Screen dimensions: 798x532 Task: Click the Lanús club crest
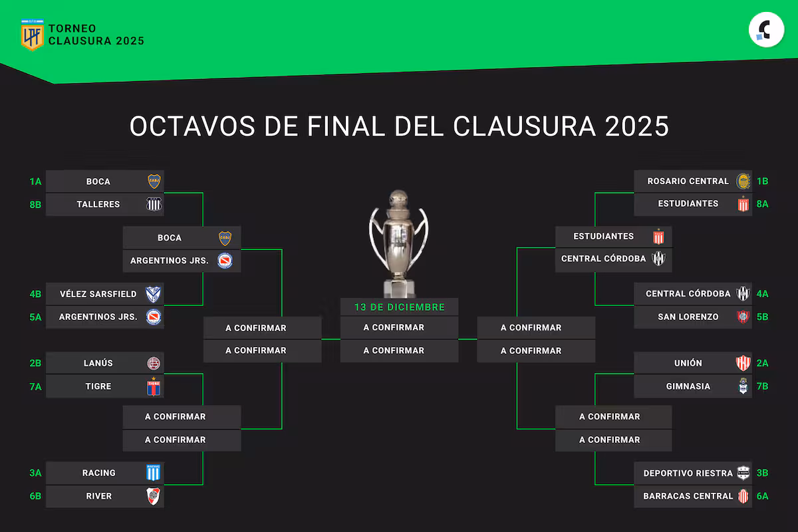[154, 364]
